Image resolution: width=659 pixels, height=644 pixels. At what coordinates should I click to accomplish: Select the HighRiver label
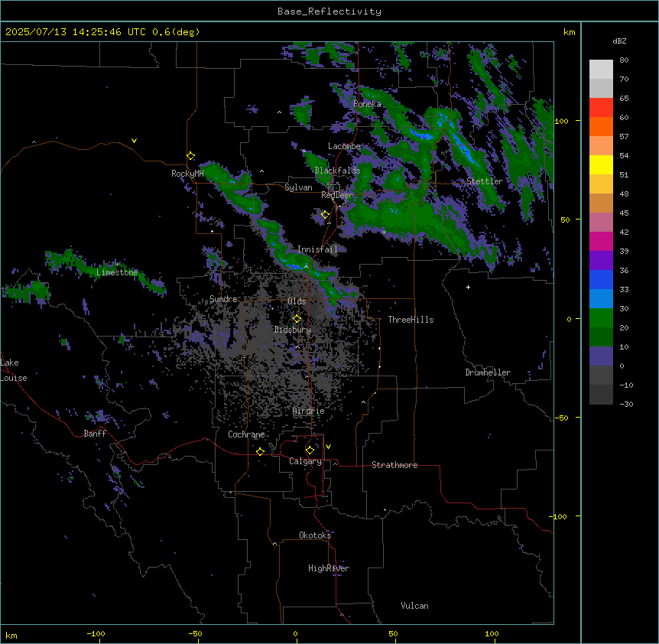click(329, 568)
